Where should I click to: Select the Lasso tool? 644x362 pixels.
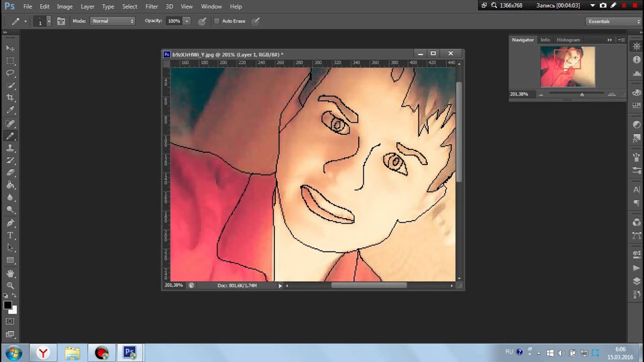click(10, 73)
